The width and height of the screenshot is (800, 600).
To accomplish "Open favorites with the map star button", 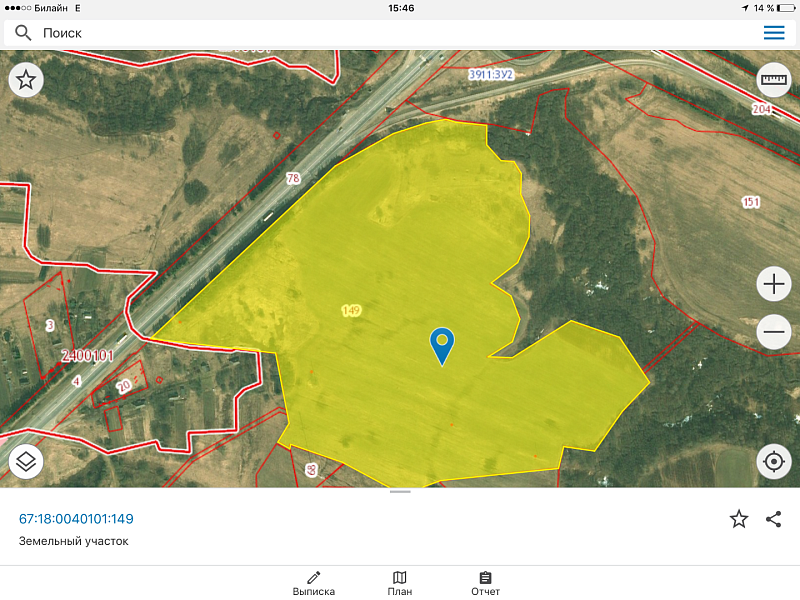I will point(26,80).
